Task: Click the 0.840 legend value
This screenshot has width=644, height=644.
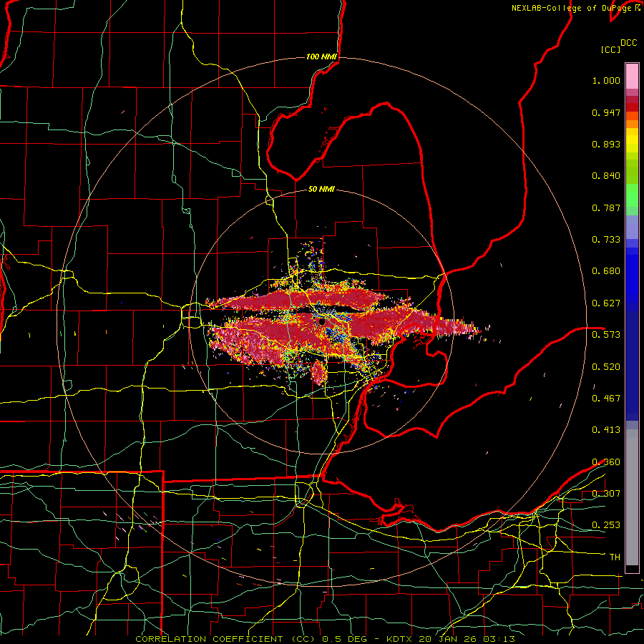Action: pos(606,176)
